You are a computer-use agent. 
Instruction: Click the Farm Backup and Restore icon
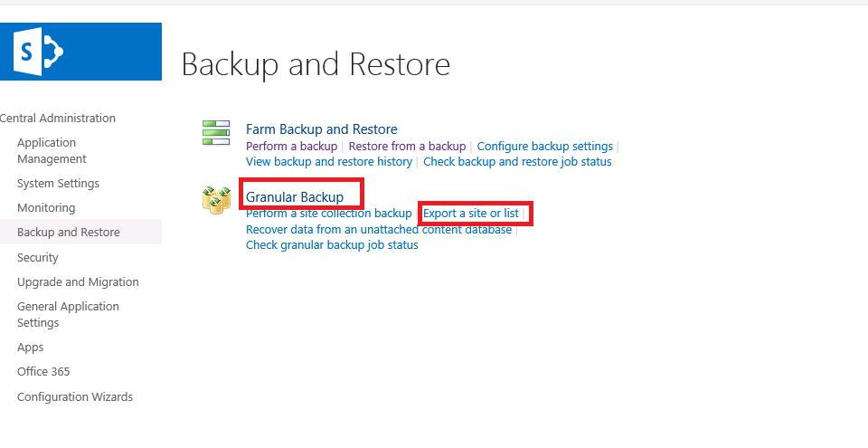[x=216, y=132]
